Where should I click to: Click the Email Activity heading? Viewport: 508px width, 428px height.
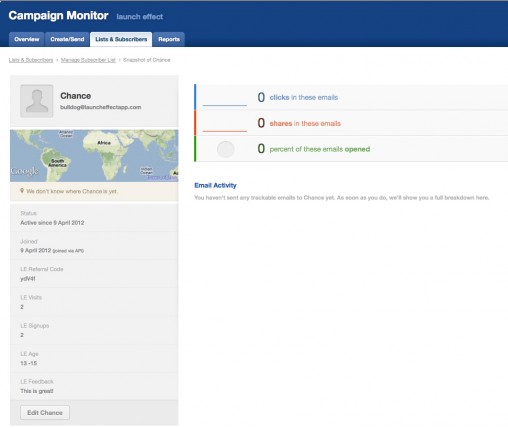215,185
